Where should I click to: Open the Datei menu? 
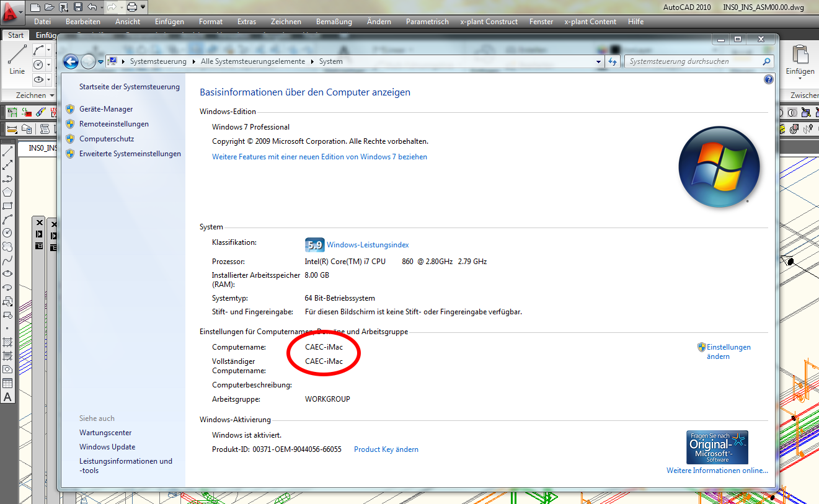click(43, 22)
